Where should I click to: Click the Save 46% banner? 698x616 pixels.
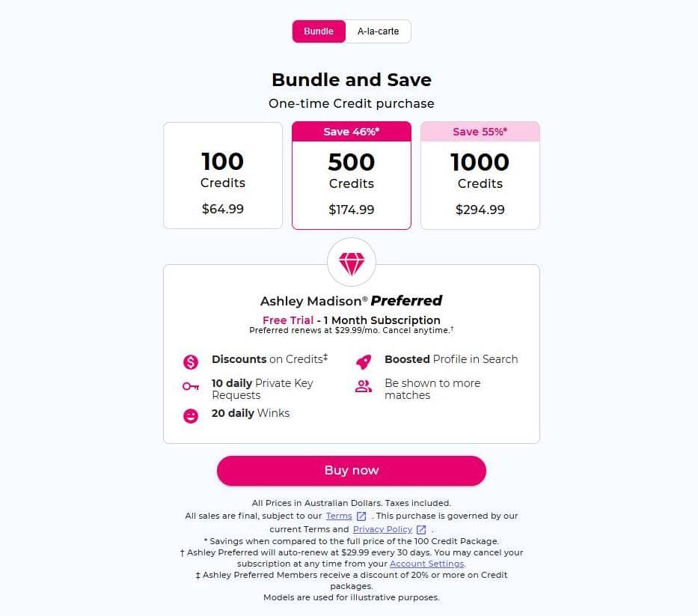pos(351,131)
